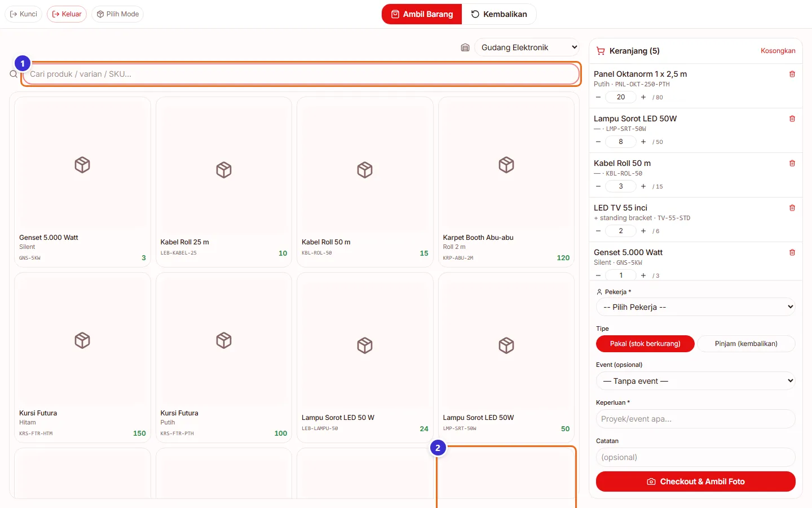Edit Panel Oktanorm quantity field
This screenshot has width=812, height=508.
point(621,97)
